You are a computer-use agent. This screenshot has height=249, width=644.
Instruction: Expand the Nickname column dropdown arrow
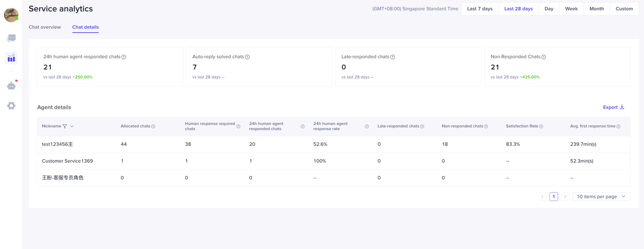tap(72, 127)
